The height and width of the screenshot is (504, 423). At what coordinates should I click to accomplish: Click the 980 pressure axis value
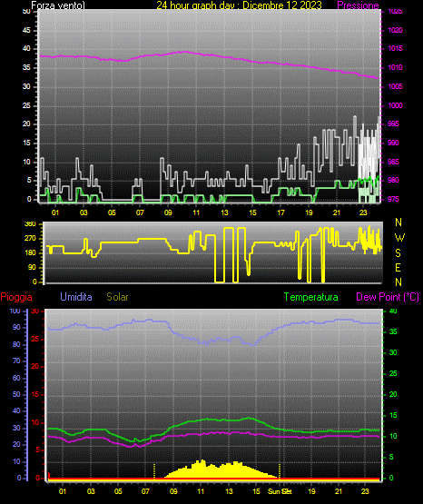393,181
